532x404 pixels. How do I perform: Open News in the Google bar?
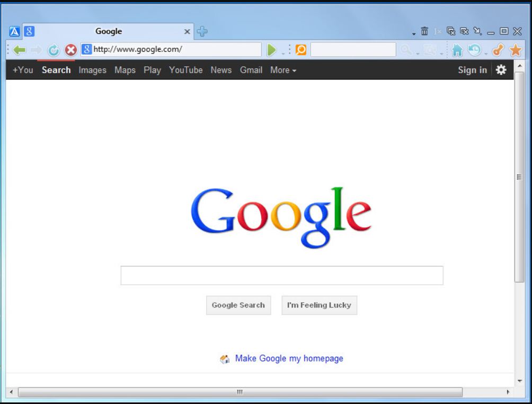221,71
